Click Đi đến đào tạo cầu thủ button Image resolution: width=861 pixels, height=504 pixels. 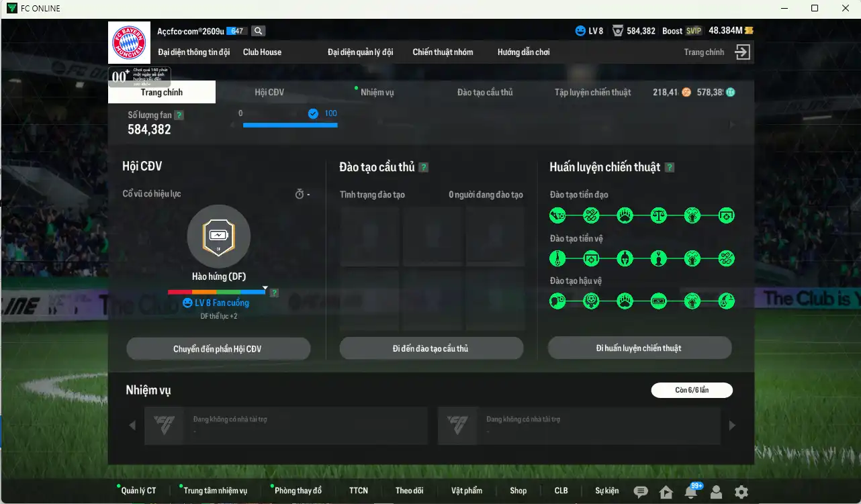430,349
